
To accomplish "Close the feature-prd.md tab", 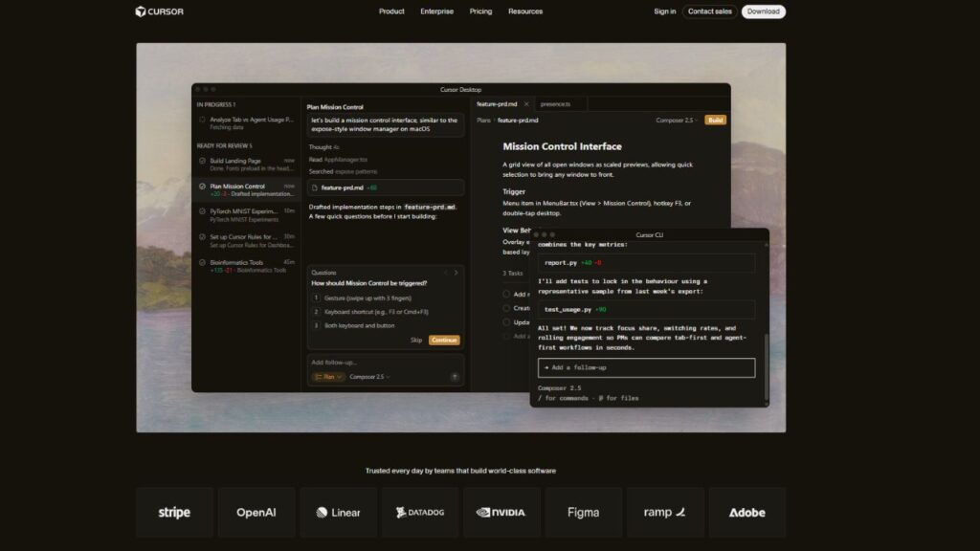I will [526, 104].
